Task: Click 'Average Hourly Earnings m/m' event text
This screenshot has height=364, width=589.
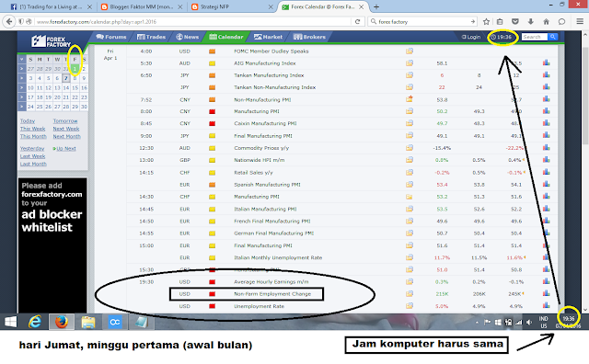Action: (271, 282)
